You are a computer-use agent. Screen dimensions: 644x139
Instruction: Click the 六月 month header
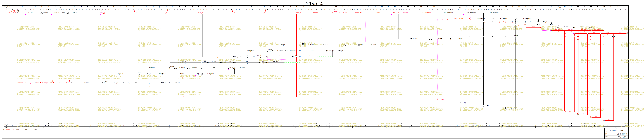click(159, 8)
